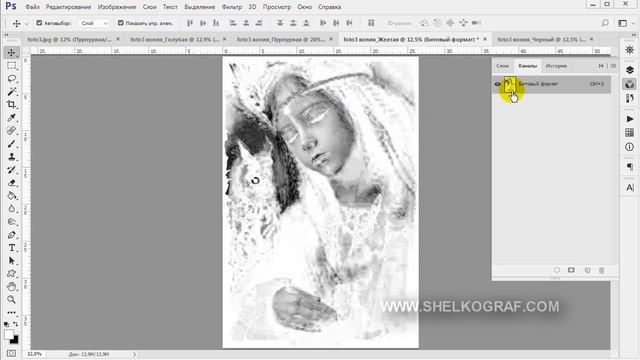Open the Move tool preset picker arrow
This screenshot has width=640, height=360.
[x=27, y=24]
